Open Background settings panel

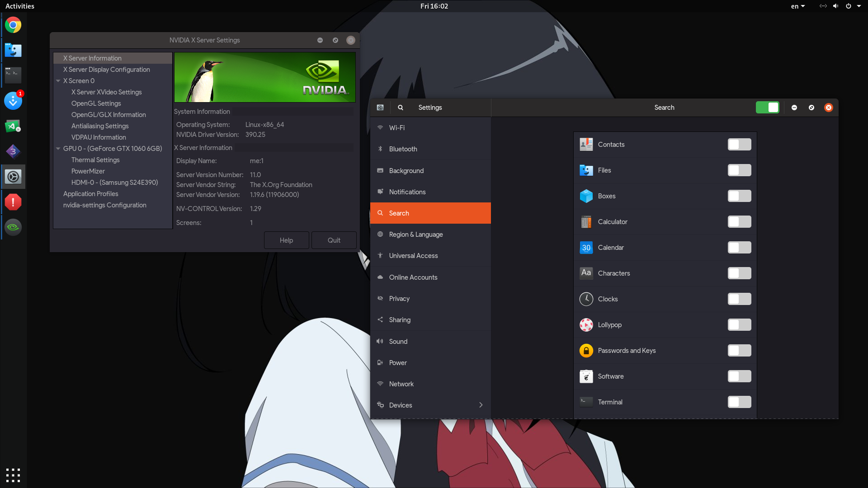(x=430, y=171)
